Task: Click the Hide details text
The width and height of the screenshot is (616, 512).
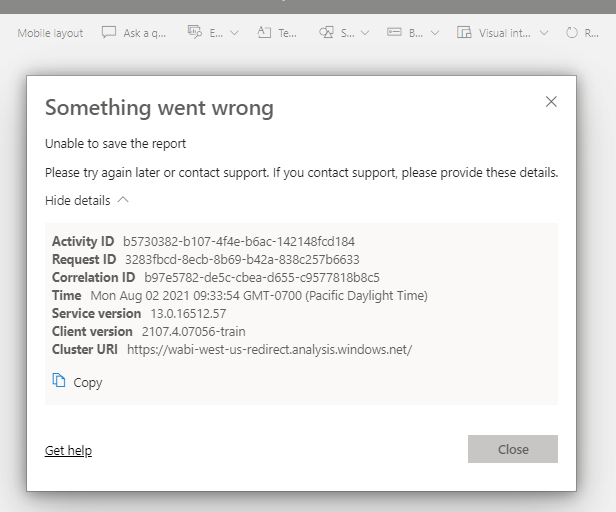Action: [x=77, y=200]
